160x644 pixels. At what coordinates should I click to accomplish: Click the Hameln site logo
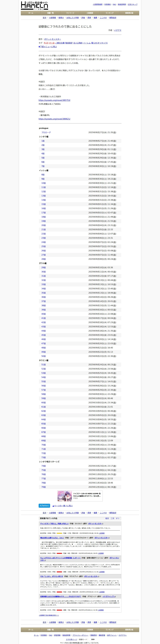tap(34, 5)
